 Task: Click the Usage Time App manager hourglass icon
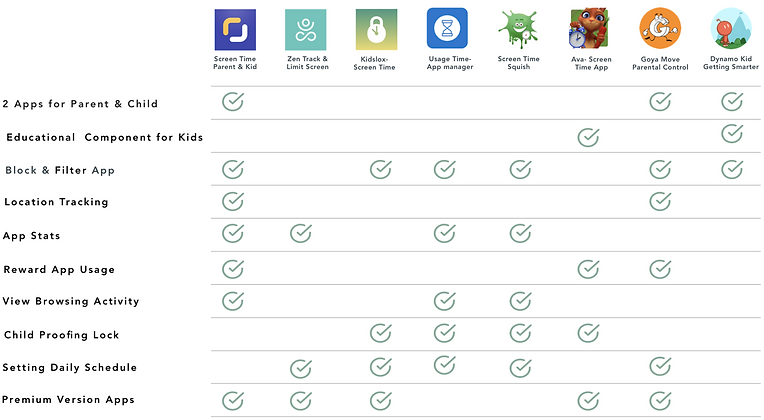pyautogui.click(x=447, y=28)
